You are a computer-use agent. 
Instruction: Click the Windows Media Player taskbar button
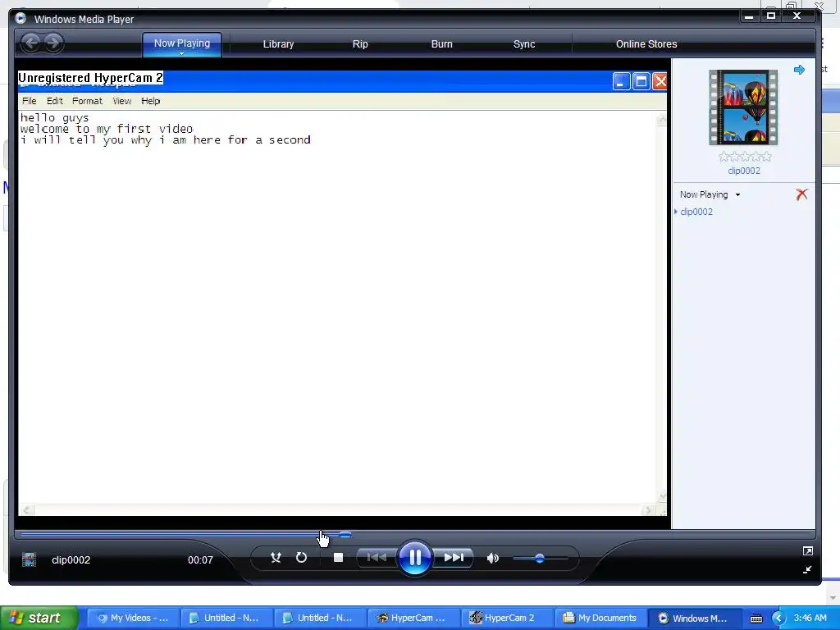point(694,618)
